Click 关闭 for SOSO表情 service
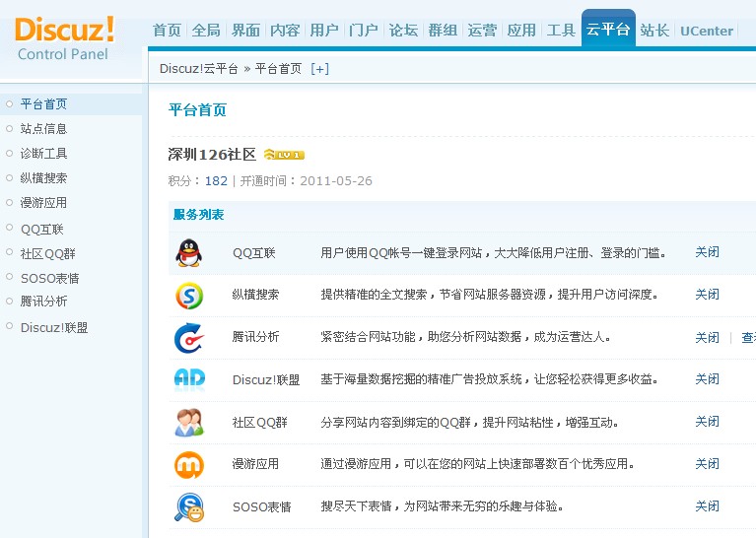Image resolution: width=756 pixels, height=538 pixels. (x=707, y=506)
